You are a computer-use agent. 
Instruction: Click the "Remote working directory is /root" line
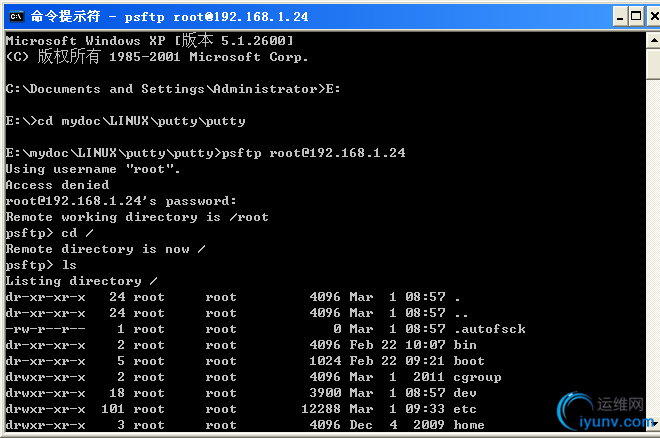pyautogui.click(x=137, y=217)
